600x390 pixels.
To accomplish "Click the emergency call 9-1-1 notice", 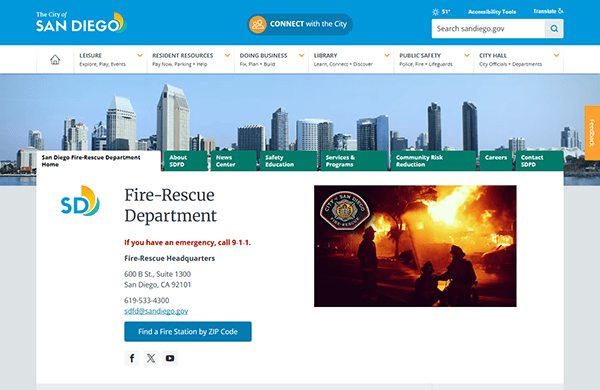I will pyautogui.click(x=188, y=242).
